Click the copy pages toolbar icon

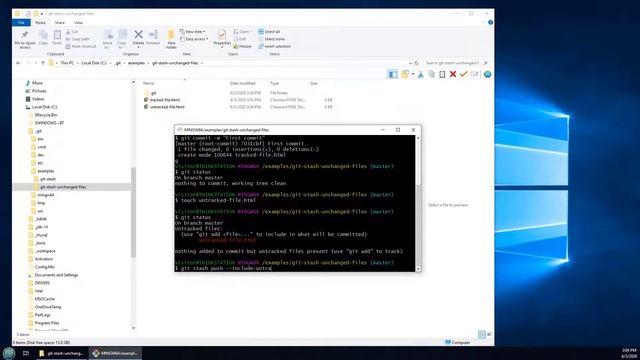tap(431, 74)
